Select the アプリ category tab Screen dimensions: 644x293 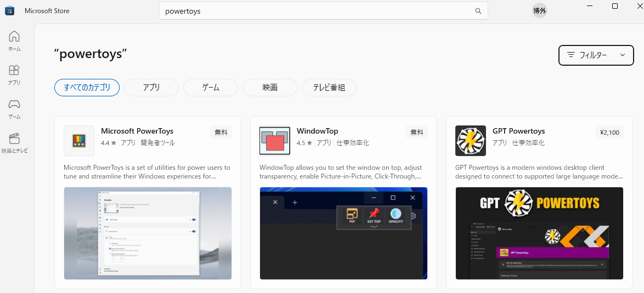pos(151,88)
